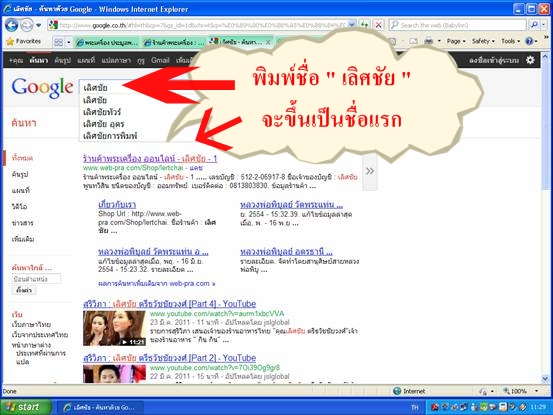
Task: Click the Internet security zone indicator
Action: (x=409, y=391)
